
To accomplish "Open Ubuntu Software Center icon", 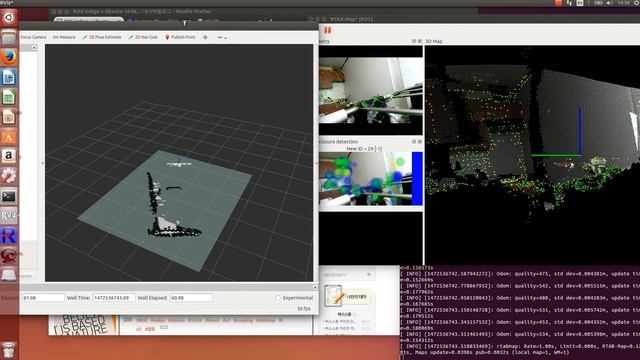I will (9, 137).
